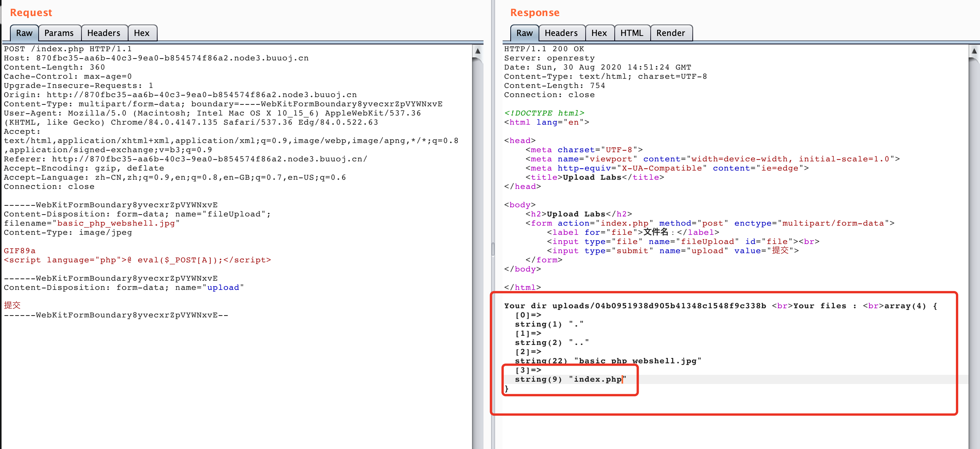This screenshot has width=980, height=449.
Task: Click the Host header line in Request
Action: pos(156,58)
